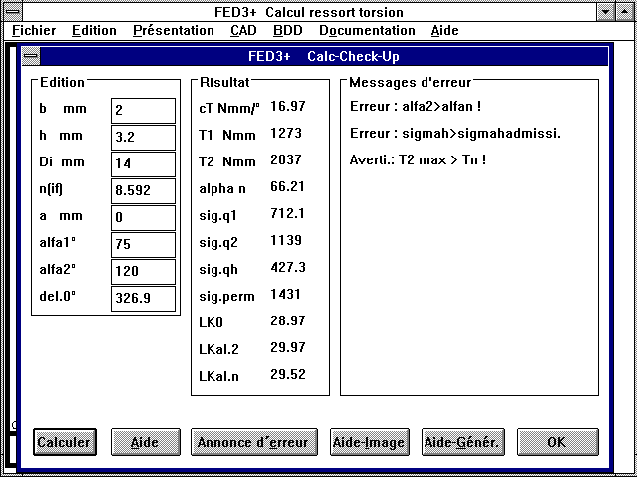The width and height of the screenshot is (637, 478).
Task: Open Aide-Image help picture
Action: (x=370, y=442)
